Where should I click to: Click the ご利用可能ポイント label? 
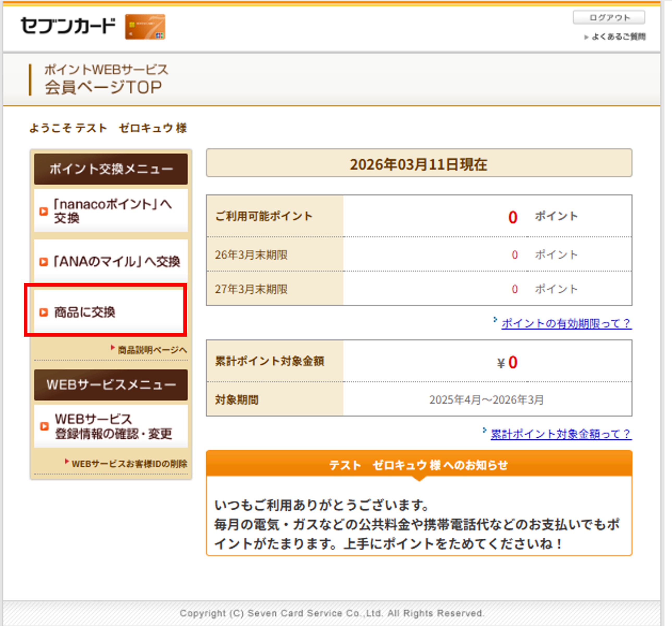[x=264, y=216]
